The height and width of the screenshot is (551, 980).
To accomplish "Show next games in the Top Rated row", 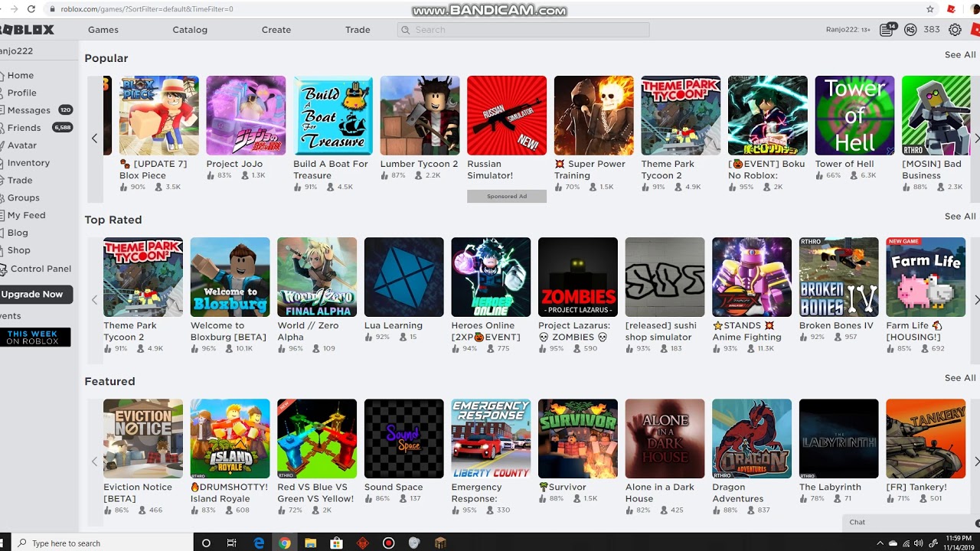I will pyautogui.click(x=976, y=300).
